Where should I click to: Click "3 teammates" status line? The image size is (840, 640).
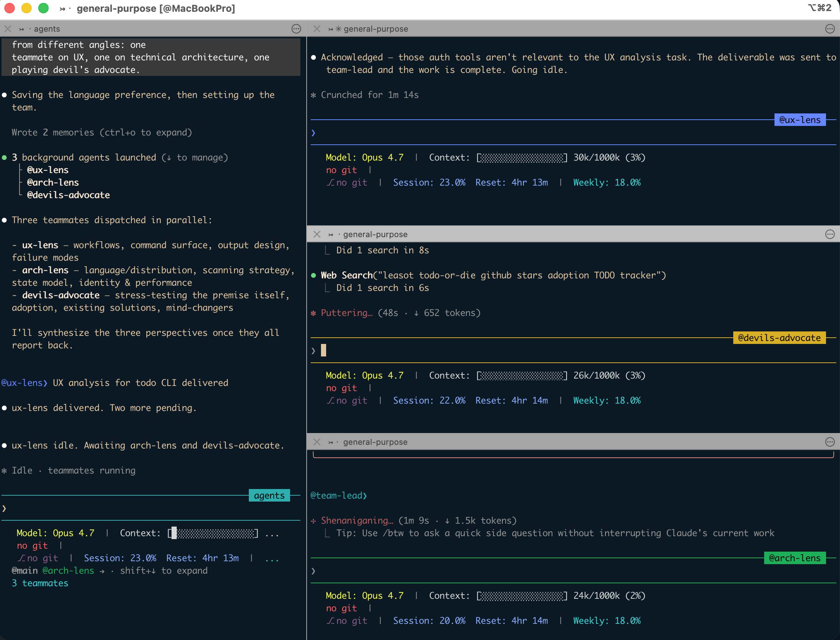tap(40, 583)
